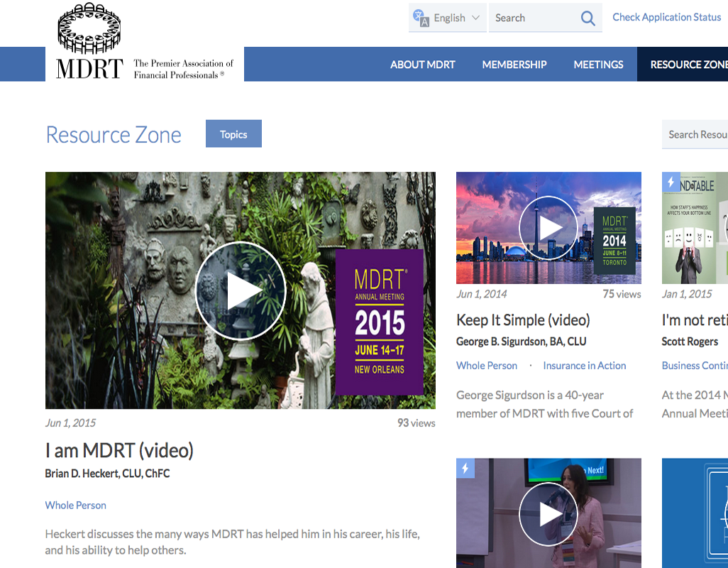The height and width of the screenshot is (568, 728).
Task: Click the 93 views count
Action: point(417,423)
